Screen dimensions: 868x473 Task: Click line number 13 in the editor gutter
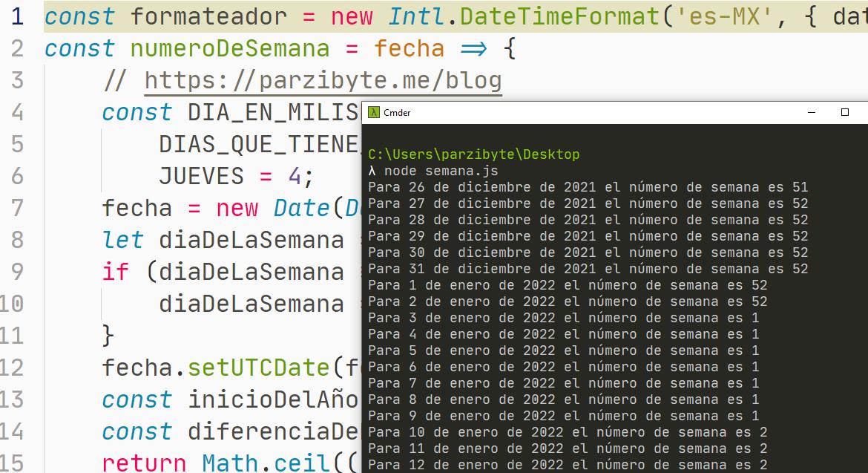coord(12,400)
